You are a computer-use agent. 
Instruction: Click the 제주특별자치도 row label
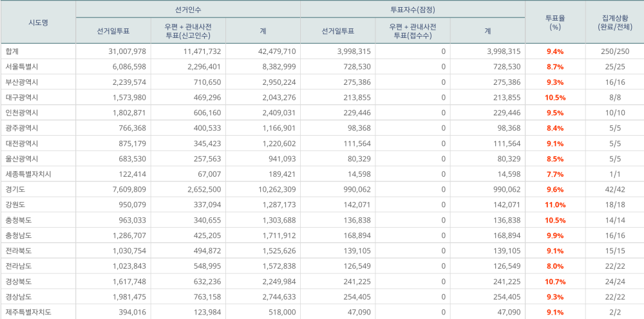coord(28,313)
